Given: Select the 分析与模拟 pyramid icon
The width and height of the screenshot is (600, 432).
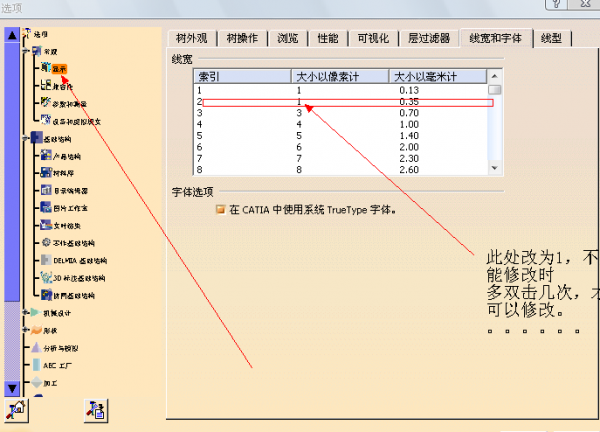Looking at the screenshot, I should tap(36, 347).
